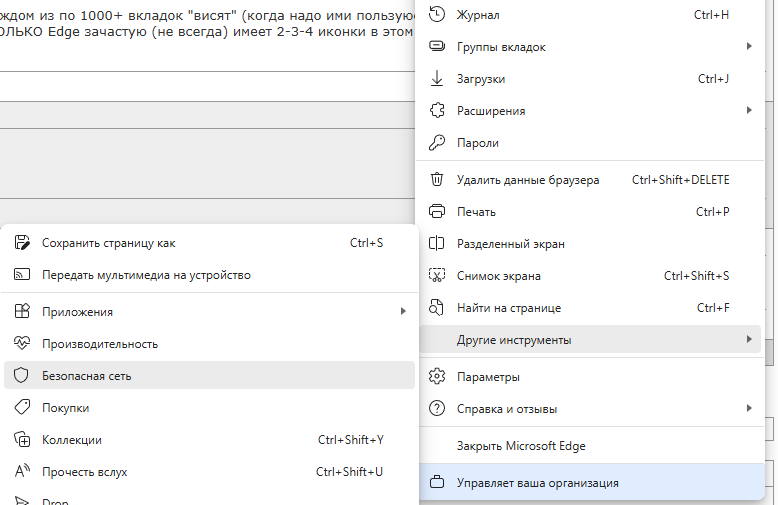Image resolution: width=778 pixels, height=505 pixels.
Task: Click the Пароли key icon
Action: pos(436,143)
